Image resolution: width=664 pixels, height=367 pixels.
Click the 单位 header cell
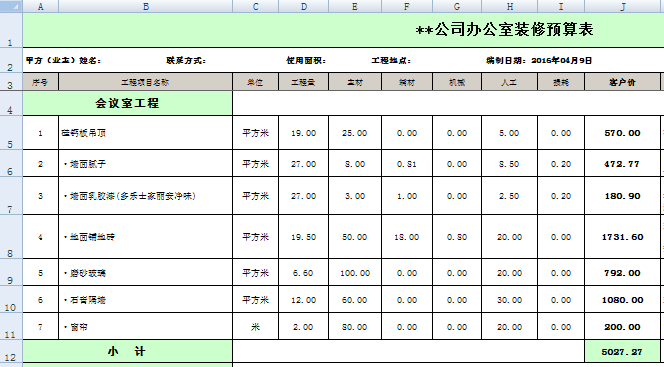tap(255, 82)
